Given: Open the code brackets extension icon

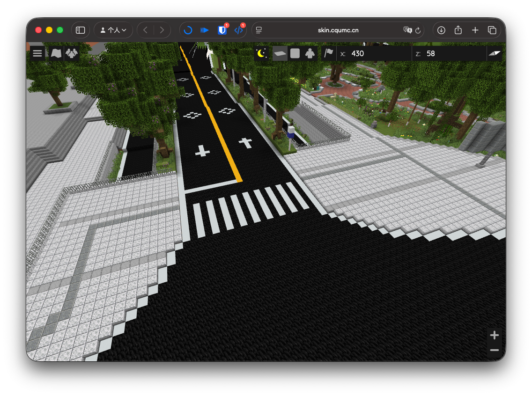Looking at the screenshot, I should (x=239, y=30).
